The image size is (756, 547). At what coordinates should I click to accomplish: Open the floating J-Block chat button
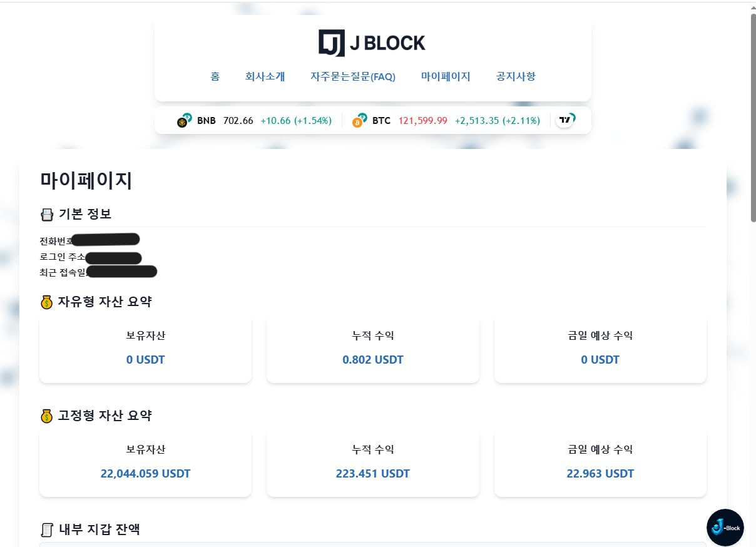(725, 528)
